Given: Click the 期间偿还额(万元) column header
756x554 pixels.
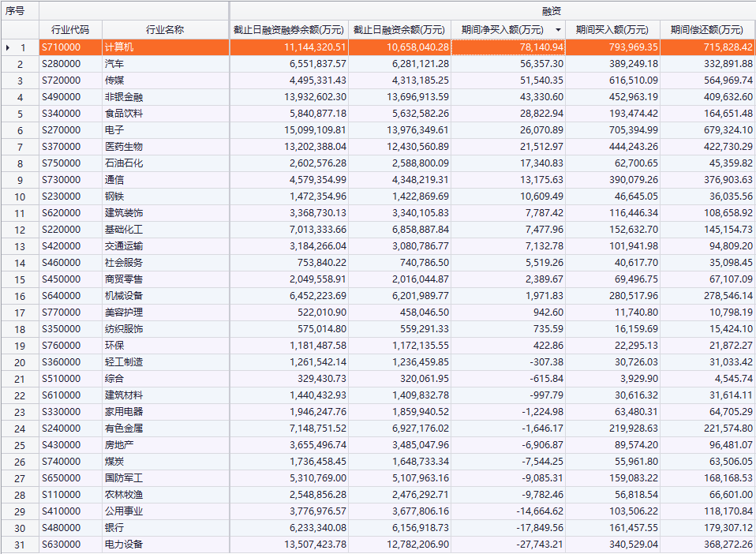Looking at the screenshot, I should pyautogui.click(x=707, y=30).
